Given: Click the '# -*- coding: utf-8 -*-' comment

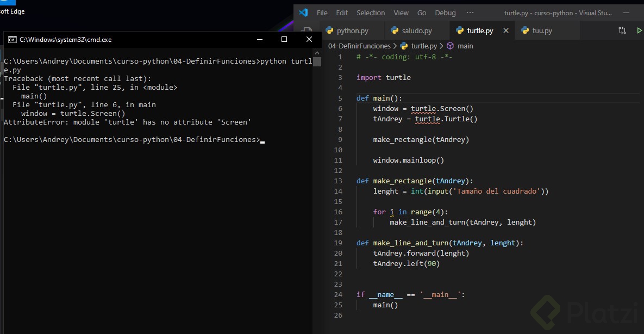Looking at the screenshot, I should point(404,57).
